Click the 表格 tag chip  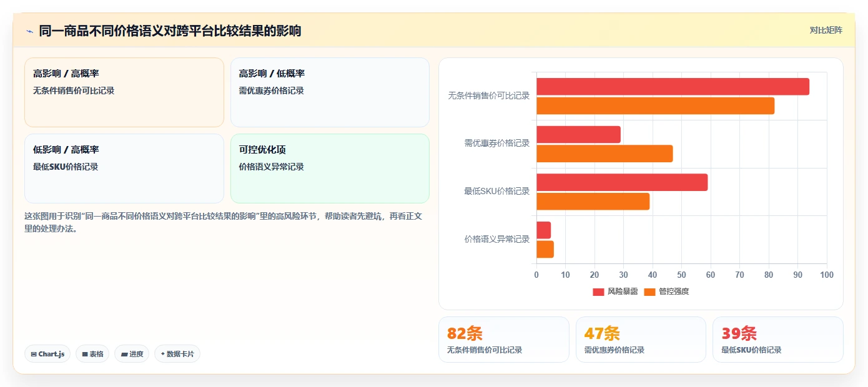click(92, 354)
